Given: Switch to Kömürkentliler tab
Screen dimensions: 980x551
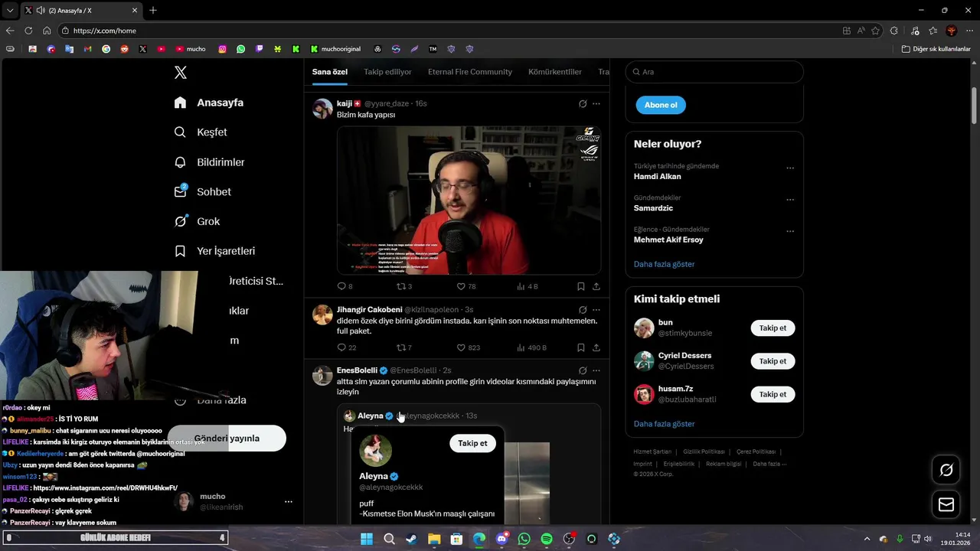Looking at the screenshot, I should [x=555, y=72].
